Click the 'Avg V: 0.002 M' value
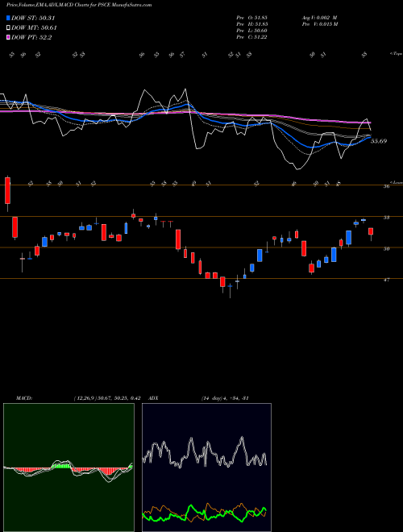Image resolution: width=403 pixels, height=532 pixels. coord(319,17)
